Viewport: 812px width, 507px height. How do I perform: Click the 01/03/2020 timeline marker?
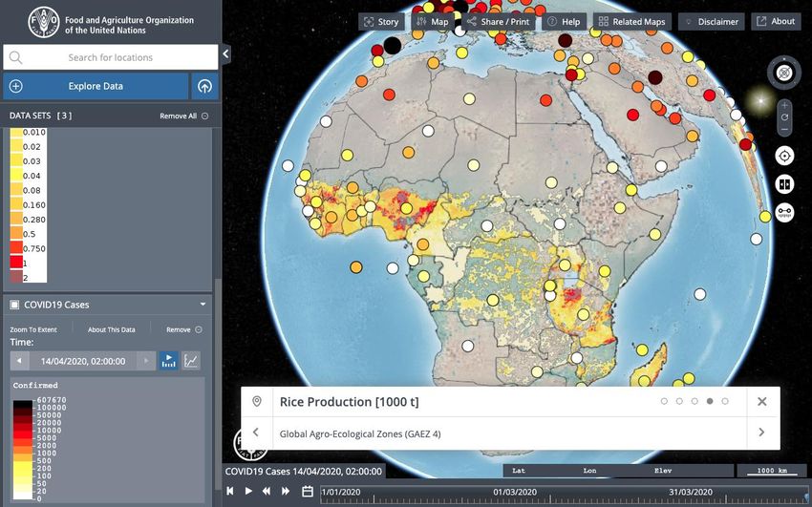(515, 492)
